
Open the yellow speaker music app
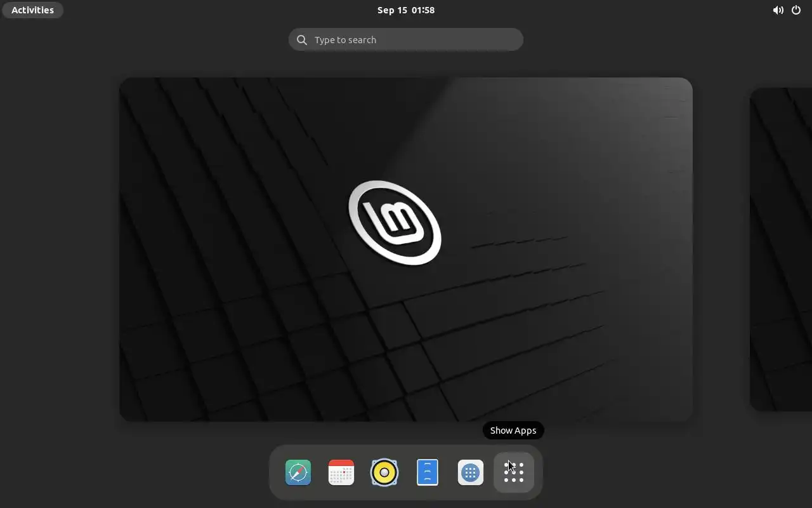(384, 472)
